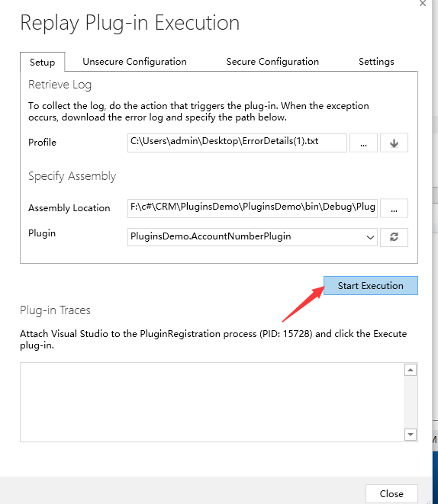
Task: Refresh the plugin list icon
Action: (x=394, y=237)
